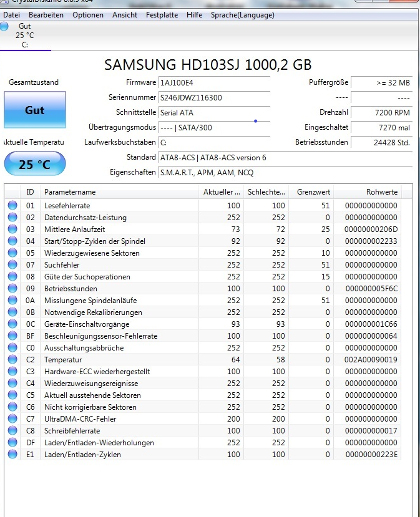The width and height of the screenshot is (420, 517).
Task: Click the status icon for Notwendige Rekalibrierungen
Action: coord(12,312)
